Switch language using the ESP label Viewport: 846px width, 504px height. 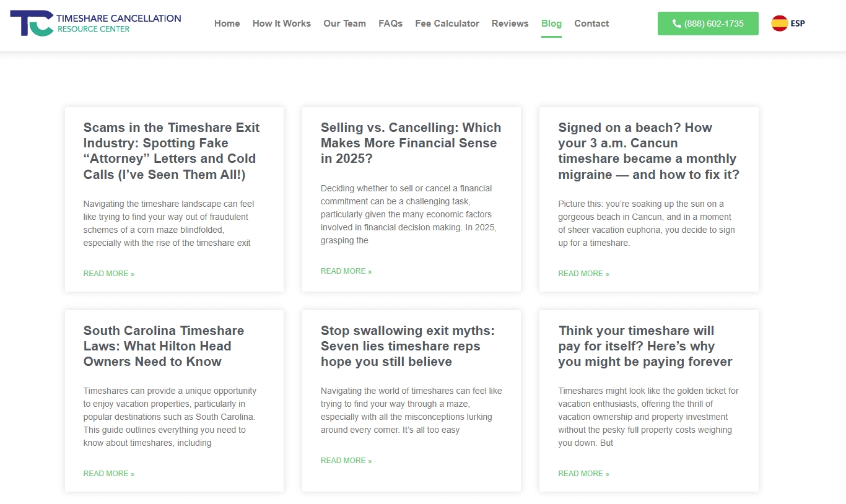pyautogui.click(x=798, y=24)
